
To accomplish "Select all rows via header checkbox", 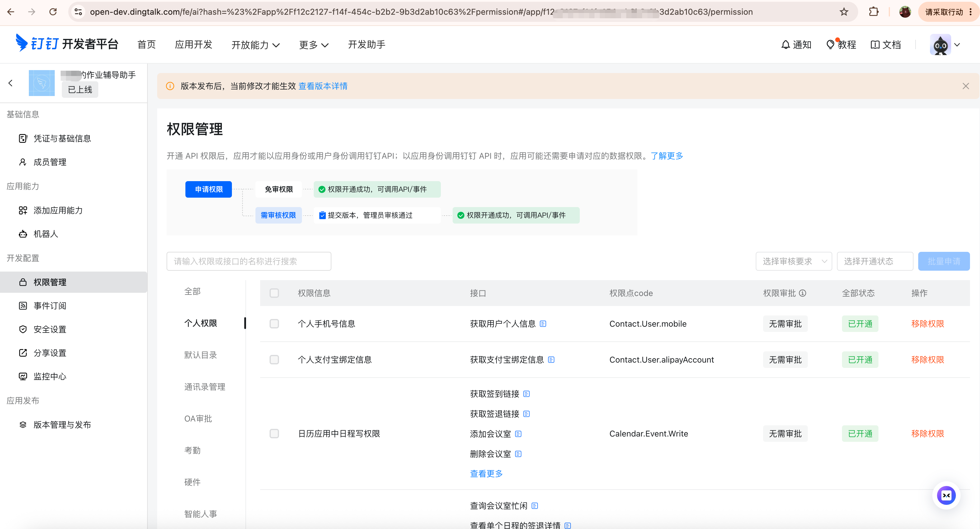I will (274, 293).
